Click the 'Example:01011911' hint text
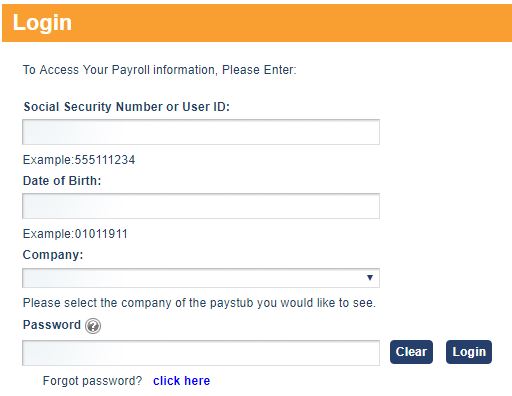The width and height of the screenshot is (512, 396). pyautogui.click(x=75, y=234)
